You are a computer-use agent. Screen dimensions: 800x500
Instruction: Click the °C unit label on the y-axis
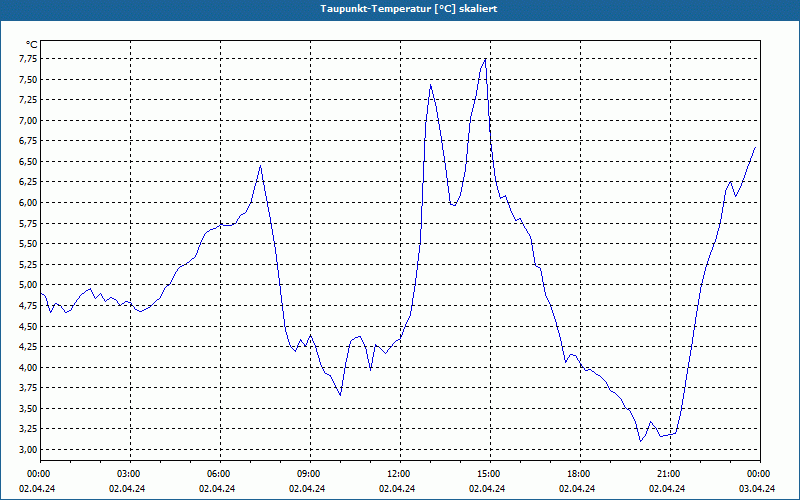[x=32, y=45]
